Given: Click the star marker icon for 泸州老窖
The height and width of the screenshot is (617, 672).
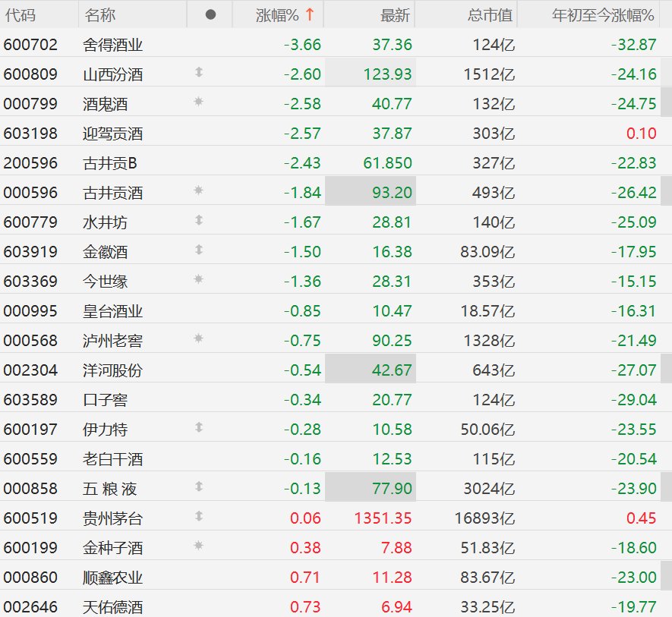Looking at the screenshot, I should click(198, 338).
